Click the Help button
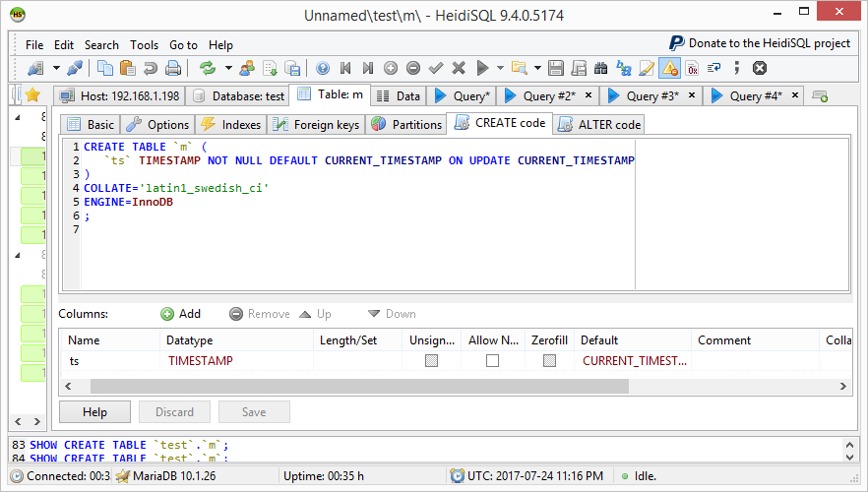The image size is (868, 492). (94, 412)
